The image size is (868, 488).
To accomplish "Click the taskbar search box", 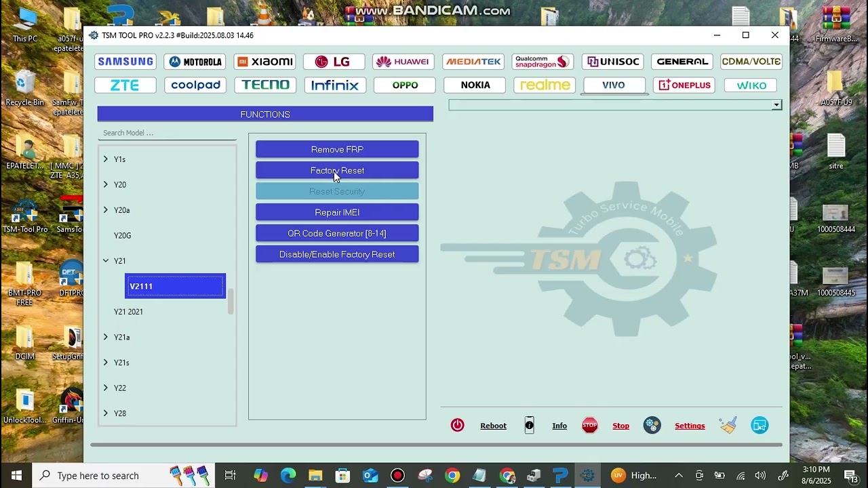I will (x=124, y=475).
